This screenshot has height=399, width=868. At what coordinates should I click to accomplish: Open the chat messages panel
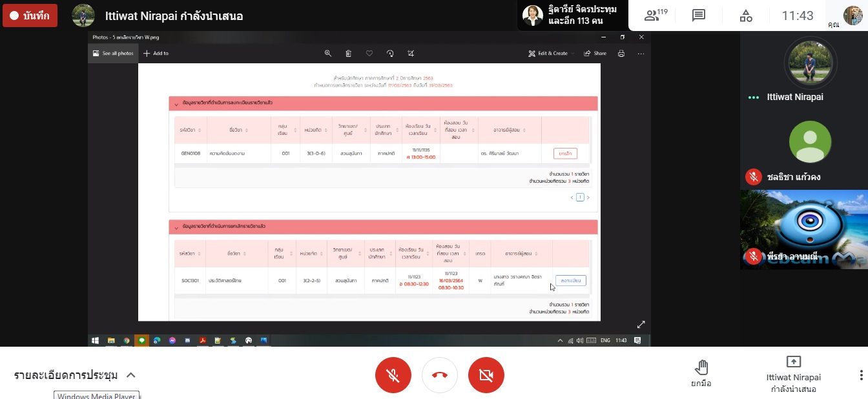click(698, 15)
